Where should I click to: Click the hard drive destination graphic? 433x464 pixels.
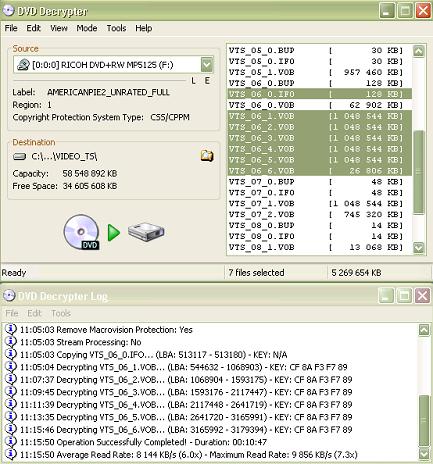146,232
